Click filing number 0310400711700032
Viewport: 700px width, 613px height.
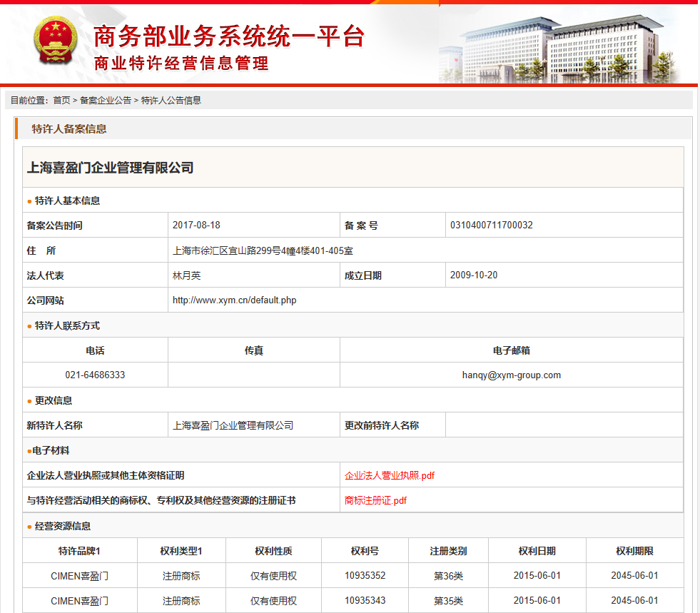pos(492,225)
